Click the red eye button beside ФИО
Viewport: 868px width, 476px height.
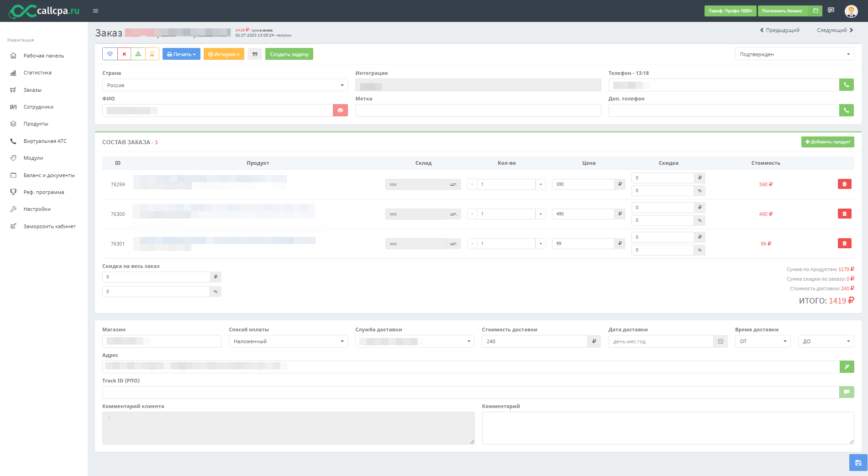click(340, 110)
